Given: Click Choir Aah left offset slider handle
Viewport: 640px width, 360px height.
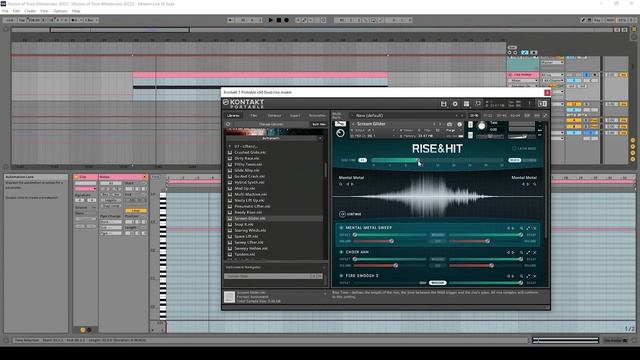Looking at the screenshot, I should coord(355,259).
